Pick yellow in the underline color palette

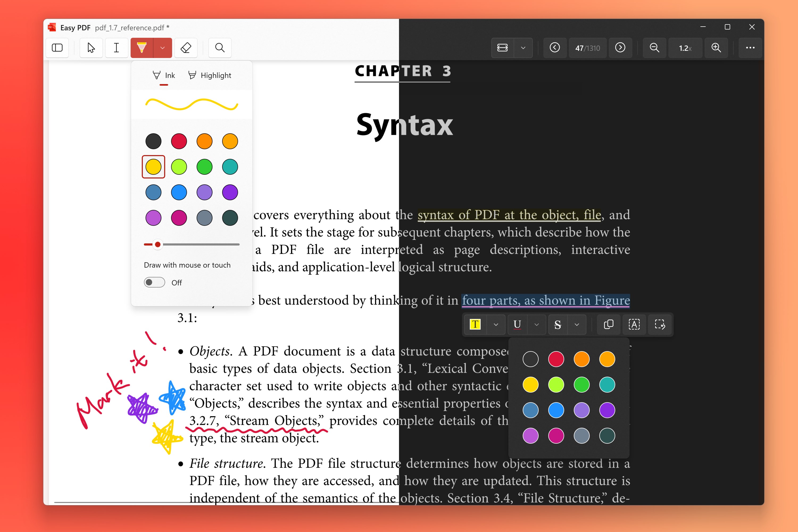pyautogui.click(x=531, y=385)
